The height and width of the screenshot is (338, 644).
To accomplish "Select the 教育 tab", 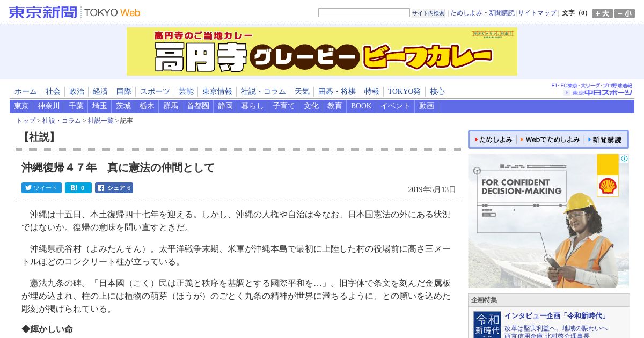I will 335,106.
